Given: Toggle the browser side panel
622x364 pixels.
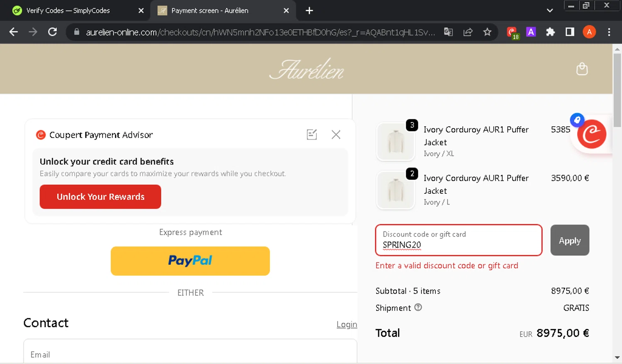Looking at the screenshot, I should tap(570, 32).
